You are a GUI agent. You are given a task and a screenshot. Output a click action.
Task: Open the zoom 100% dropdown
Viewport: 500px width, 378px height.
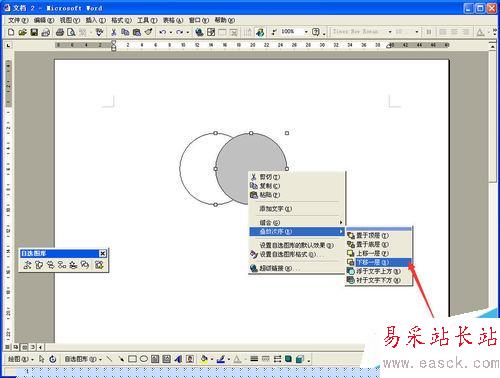(306, 32)
